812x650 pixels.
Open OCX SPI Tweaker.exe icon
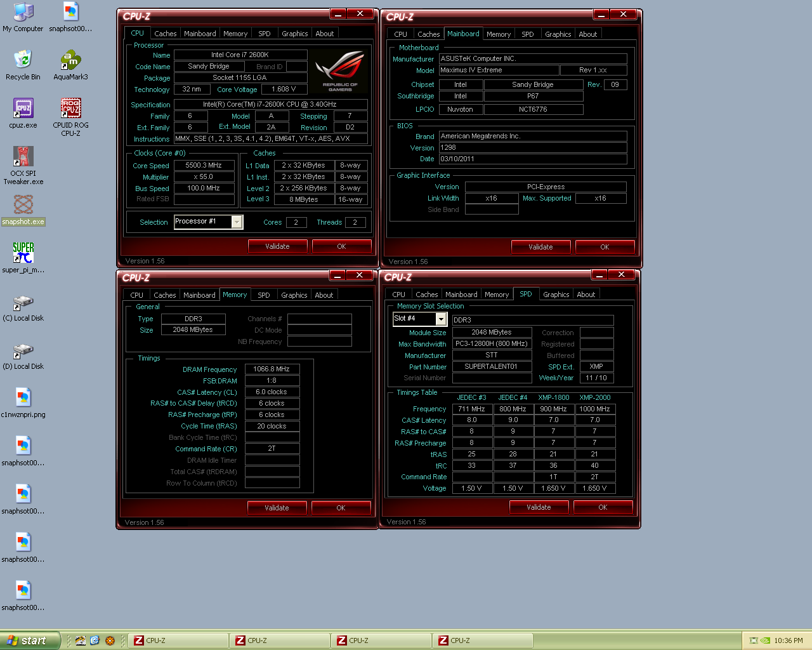(x=23, y=157)
